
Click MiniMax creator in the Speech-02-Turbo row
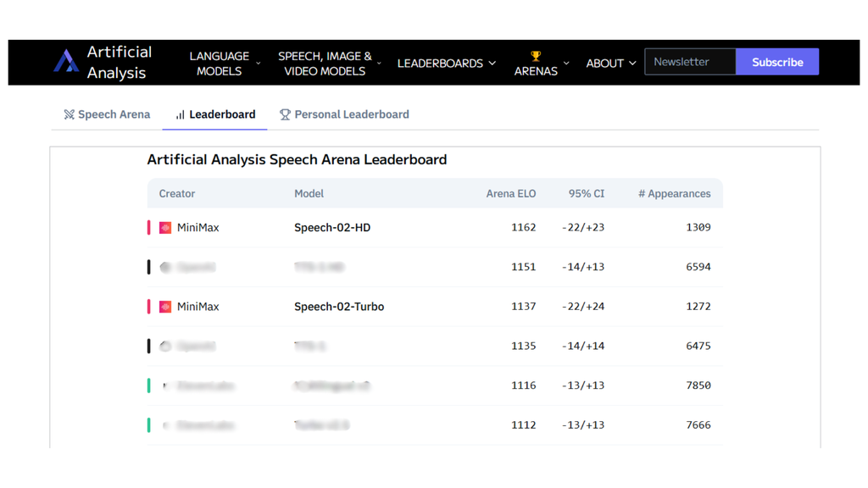pyautogui.click(x=198, y=307)
